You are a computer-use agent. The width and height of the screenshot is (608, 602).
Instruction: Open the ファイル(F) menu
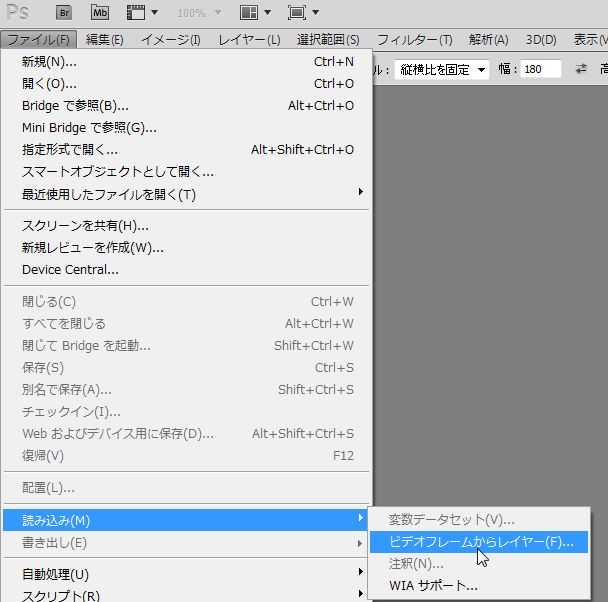coord(38,40)
